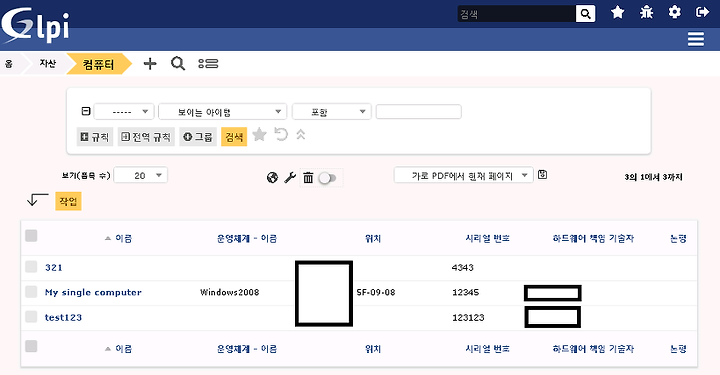Open the PDF export format dropdown
Image resolution: width=720 pixels, height=375 pixels.
click(463, 175)
